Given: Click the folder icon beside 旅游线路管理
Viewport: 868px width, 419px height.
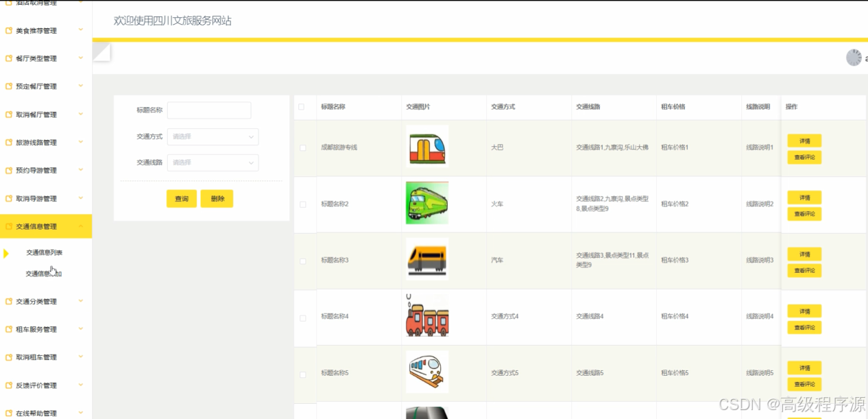Looking at the screenshot, I should click(9, 143).
